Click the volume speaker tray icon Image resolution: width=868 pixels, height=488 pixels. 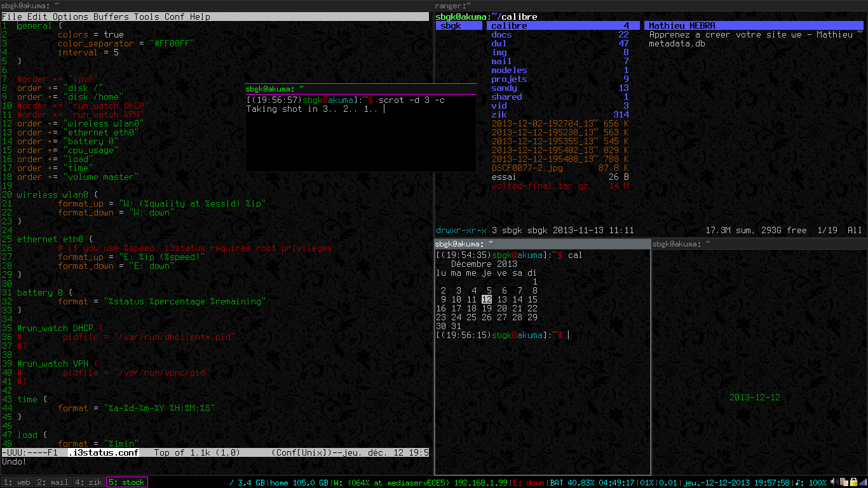pyautogui.click(x=834, y=482)
